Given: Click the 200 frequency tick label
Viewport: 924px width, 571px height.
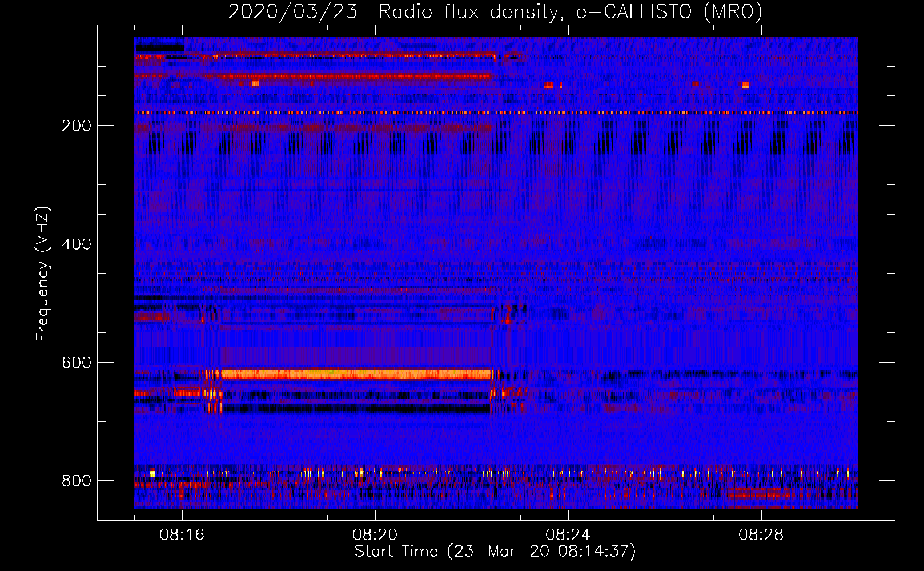Looking at the screenshot, I should click(77, 126).
